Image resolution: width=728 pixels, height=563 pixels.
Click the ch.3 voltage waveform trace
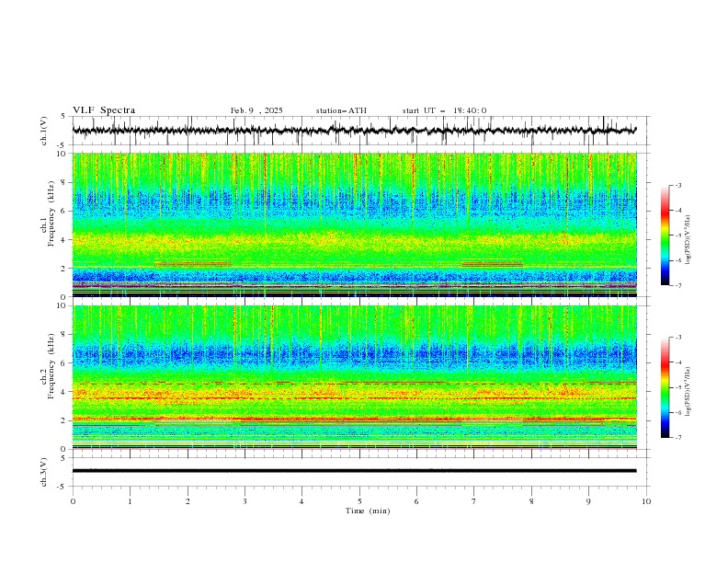(354, 471)
